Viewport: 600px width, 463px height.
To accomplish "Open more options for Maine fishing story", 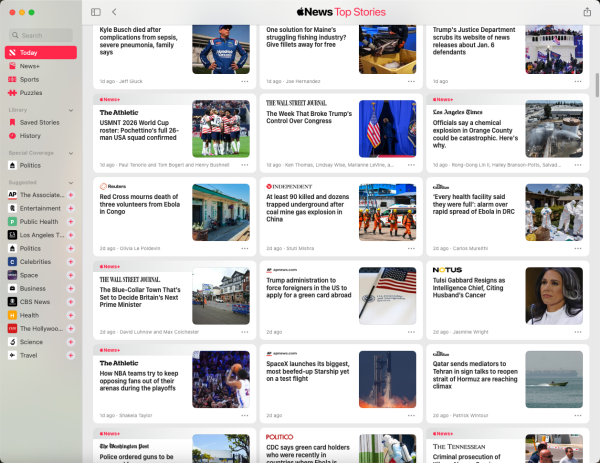I will coord(411,82).
